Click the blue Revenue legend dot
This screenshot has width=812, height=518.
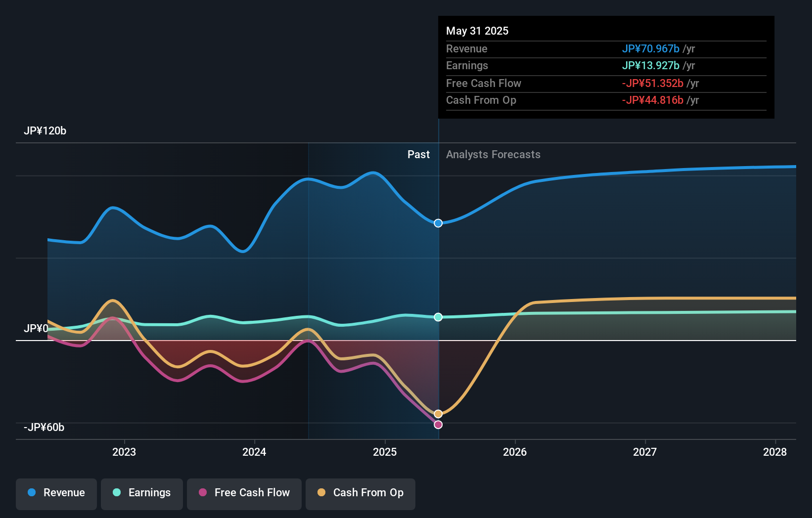(x=32, y=492)
